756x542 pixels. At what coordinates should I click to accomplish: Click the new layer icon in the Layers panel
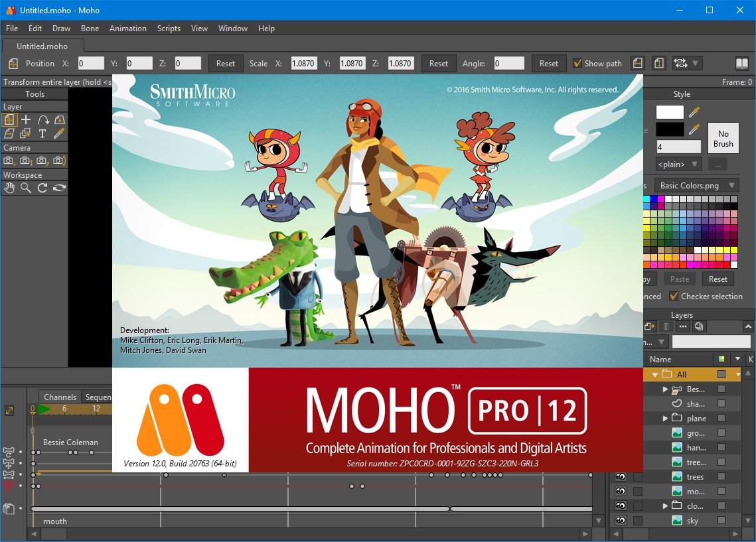[x=649, y=326]
